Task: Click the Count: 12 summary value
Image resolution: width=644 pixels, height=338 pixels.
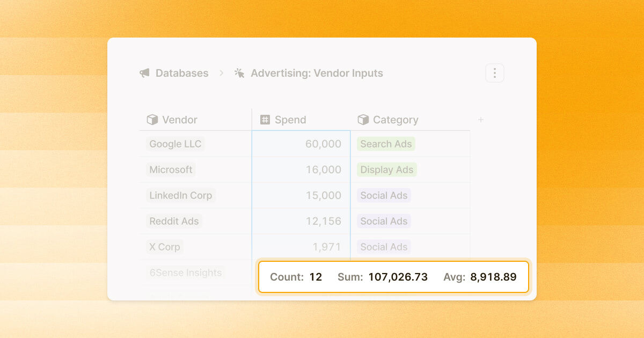Action: point(296,277)
